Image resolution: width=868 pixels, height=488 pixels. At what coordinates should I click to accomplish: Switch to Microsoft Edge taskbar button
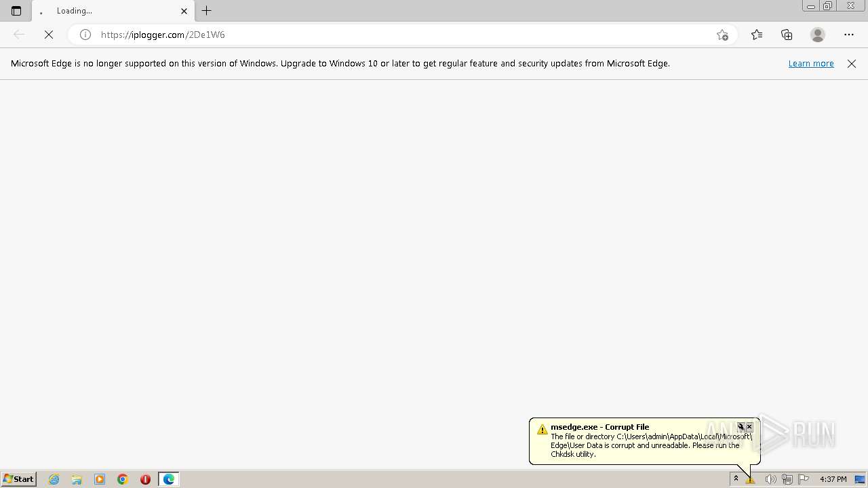click(x=169, y=479)
